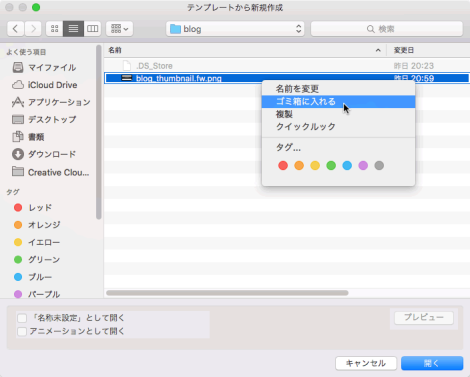
Task: Go forward to next folder
Action: (x=33, y=29)
